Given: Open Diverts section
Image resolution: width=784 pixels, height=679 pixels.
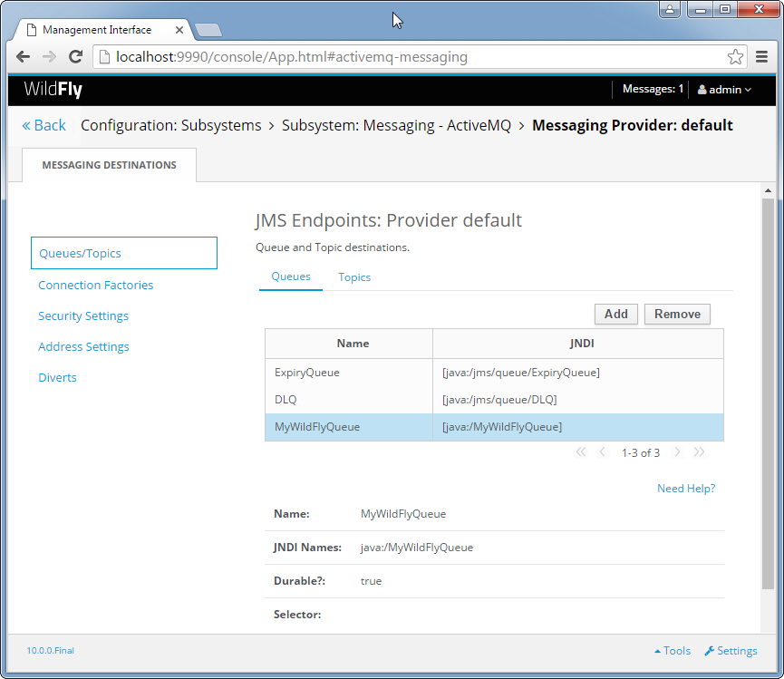Looking at the screenshot, I should pyautogui.click(x=57, y=377).
